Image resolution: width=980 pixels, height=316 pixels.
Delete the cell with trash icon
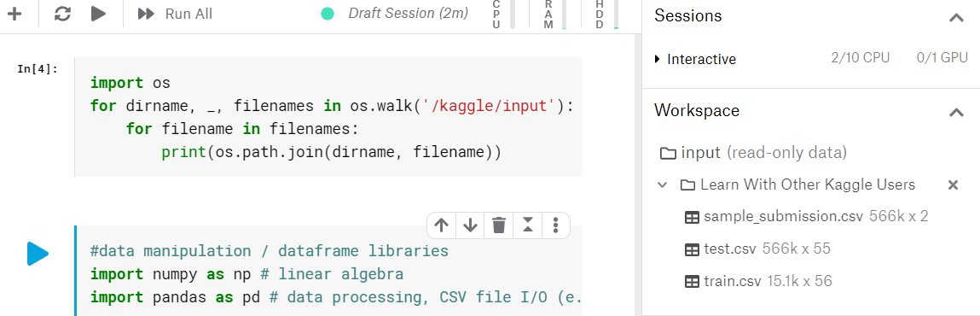[499, 225]
